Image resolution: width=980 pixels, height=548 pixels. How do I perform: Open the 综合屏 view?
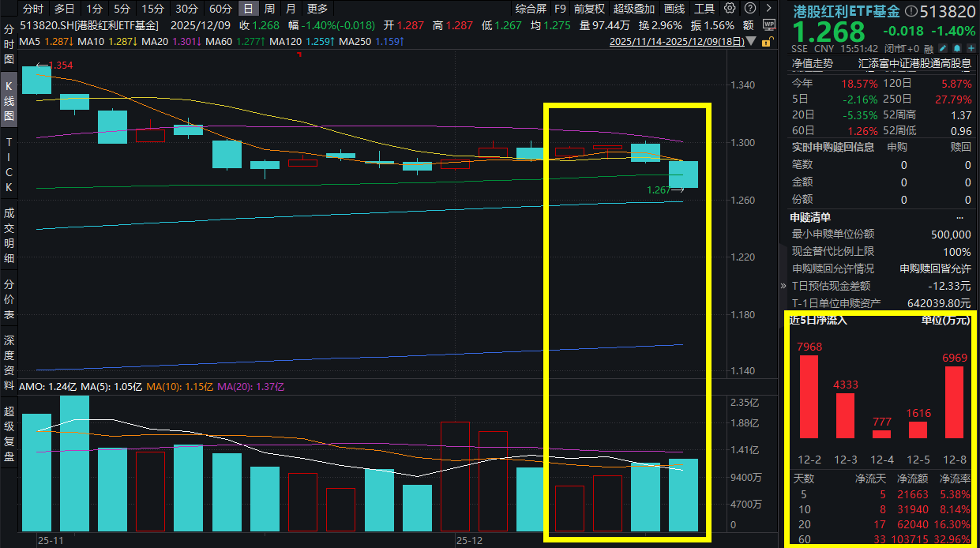pos(530,9)
